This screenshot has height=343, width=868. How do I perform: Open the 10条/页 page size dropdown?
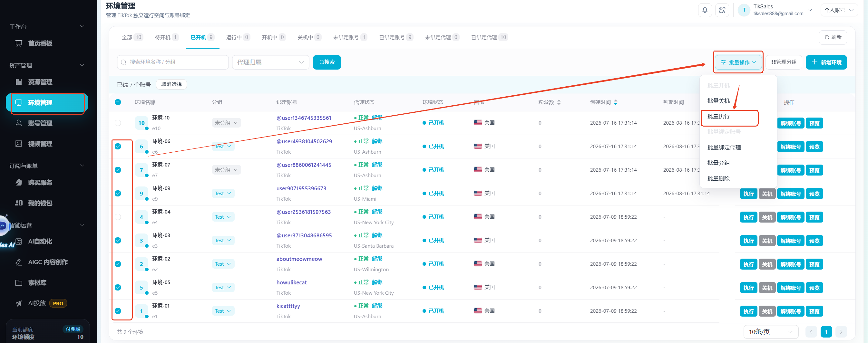pyautogui.click(x=771, y=332)
